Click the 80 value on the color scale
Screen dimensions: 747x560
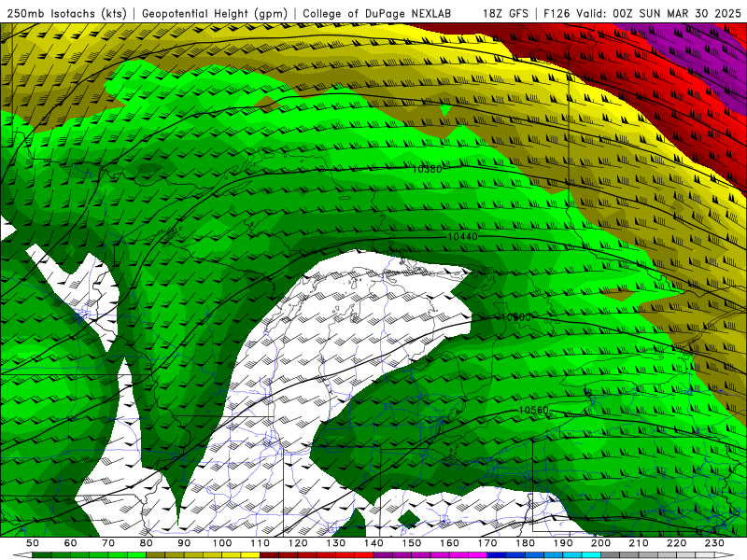point(147,543)
